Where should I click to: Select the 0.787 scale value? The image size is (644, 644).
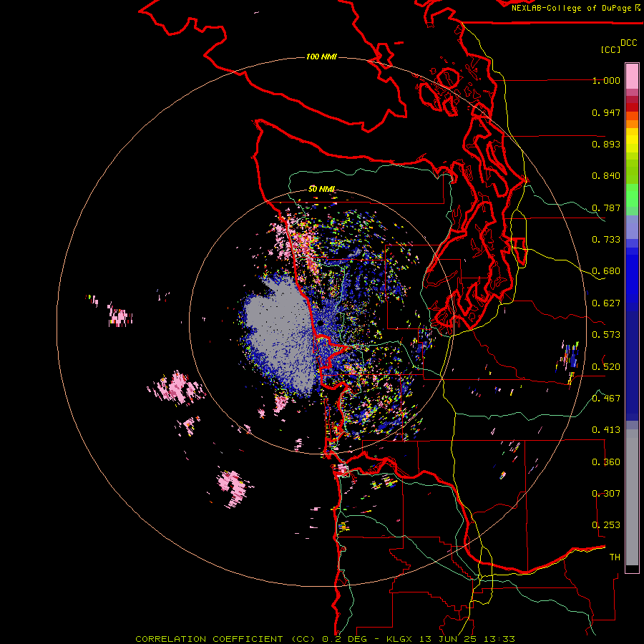[x=606, y=208]
